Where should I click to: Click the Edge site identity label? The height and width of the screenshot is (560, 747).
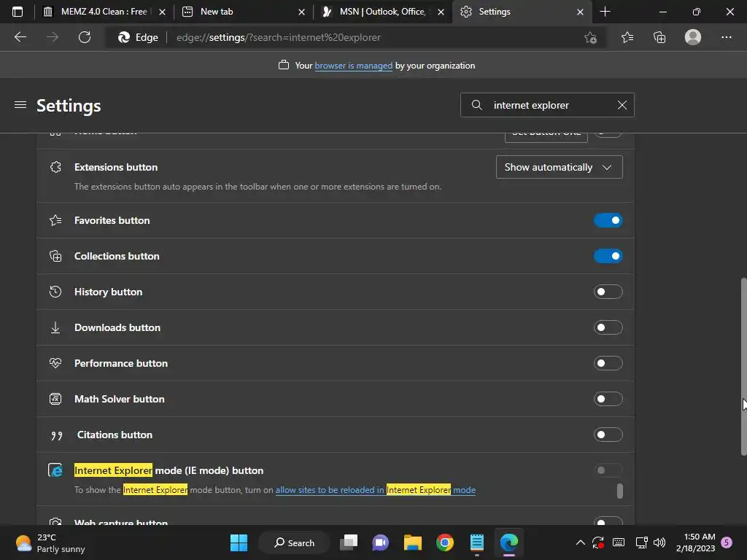(x=138, y=38)
